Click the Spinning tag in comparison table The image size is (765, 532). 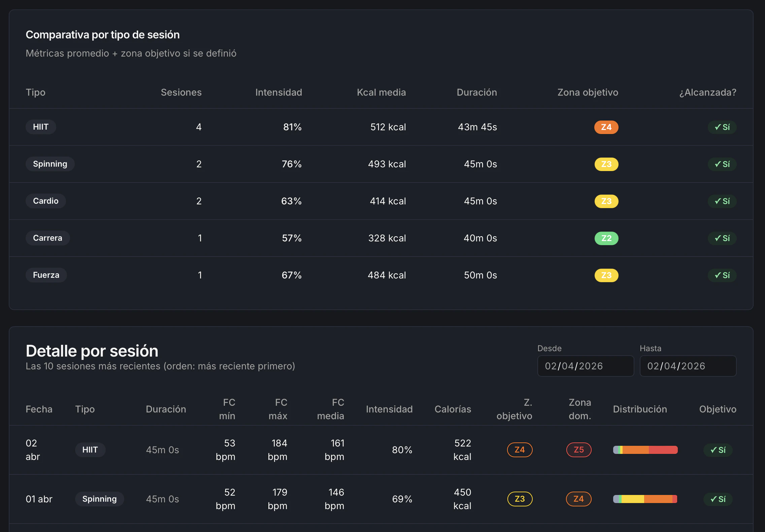50,164
